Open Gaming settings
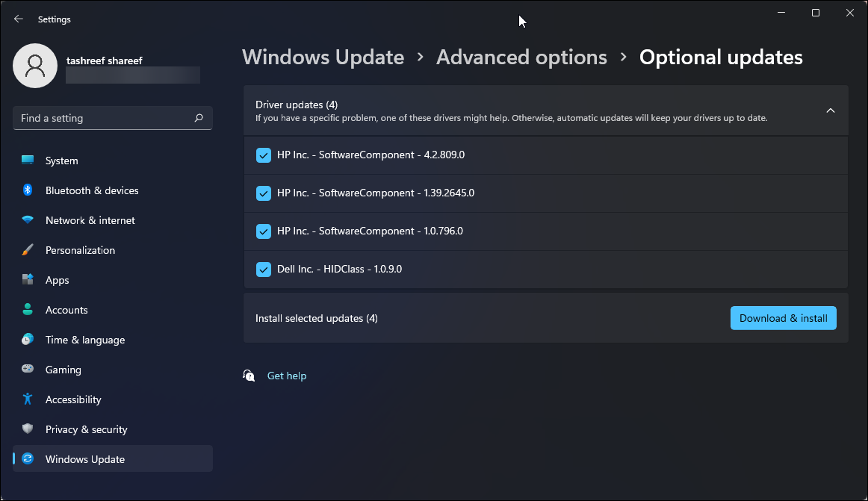Image resolution: width=868 pixels, height=501 pixels. tap(63, 369)
